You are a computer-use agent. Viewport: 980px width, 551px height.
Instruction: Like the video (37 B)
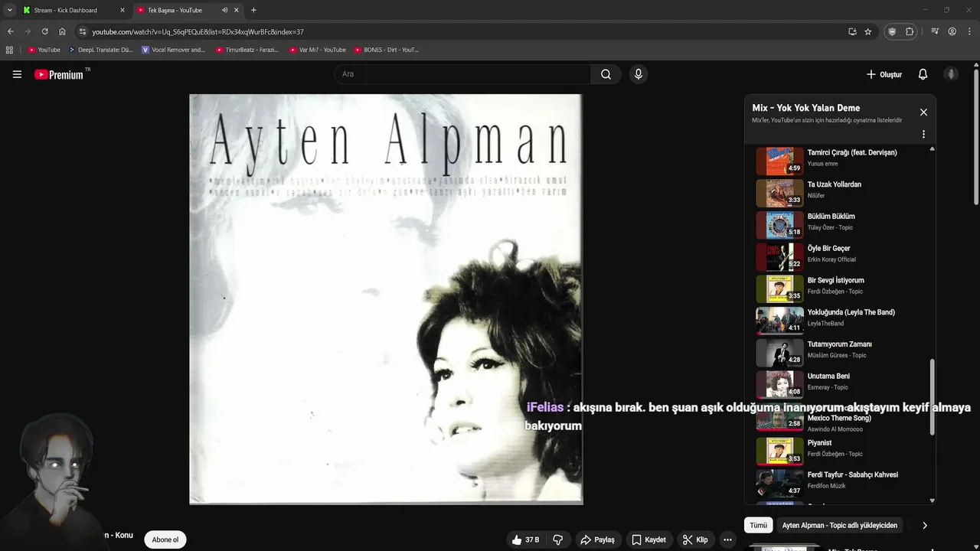[x=525, y=540]
